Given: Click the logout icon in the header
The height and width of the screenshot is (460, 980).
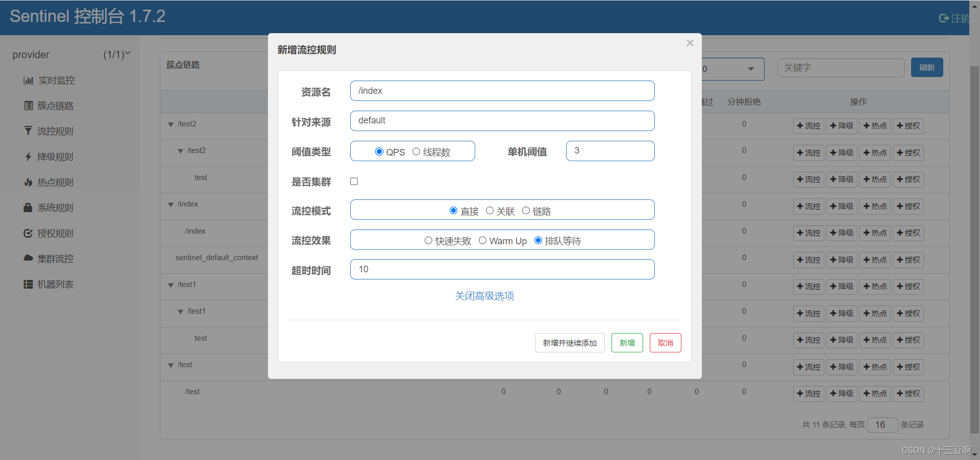Looking at the screenshot, I should coord(944,18).
